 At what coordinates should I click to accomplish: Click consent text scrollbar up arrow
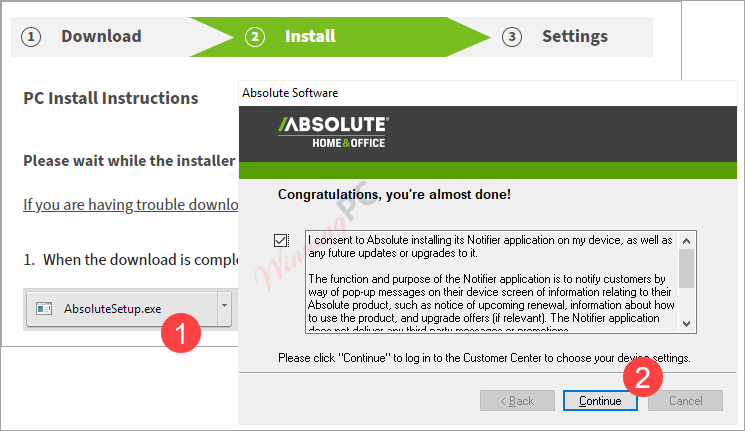(686, 241)
